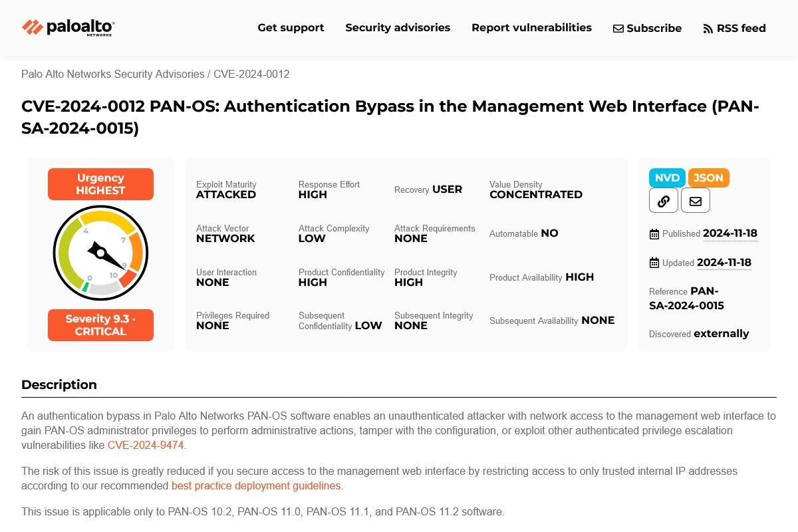Viewport: 798px width, 532px height.
Task: Click Subsequent Confidentiality LOW value
Action: (368, 326)
